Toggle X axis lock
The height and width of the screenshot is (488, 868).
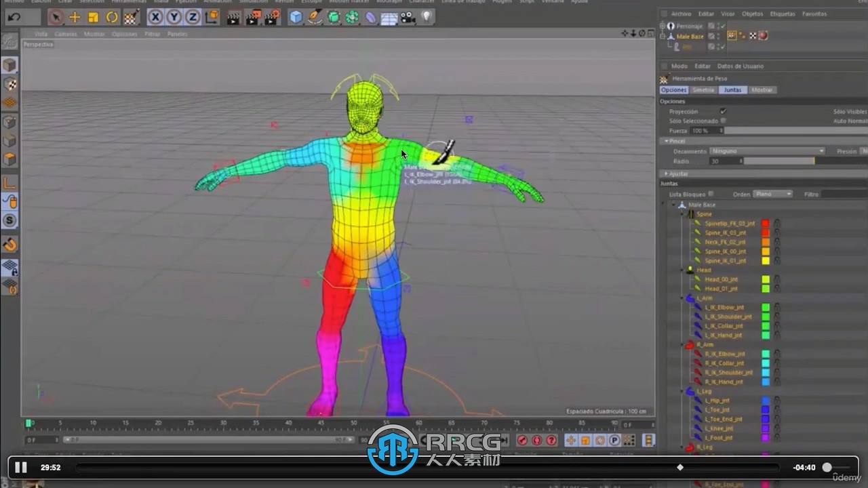[x=156, y=18]
